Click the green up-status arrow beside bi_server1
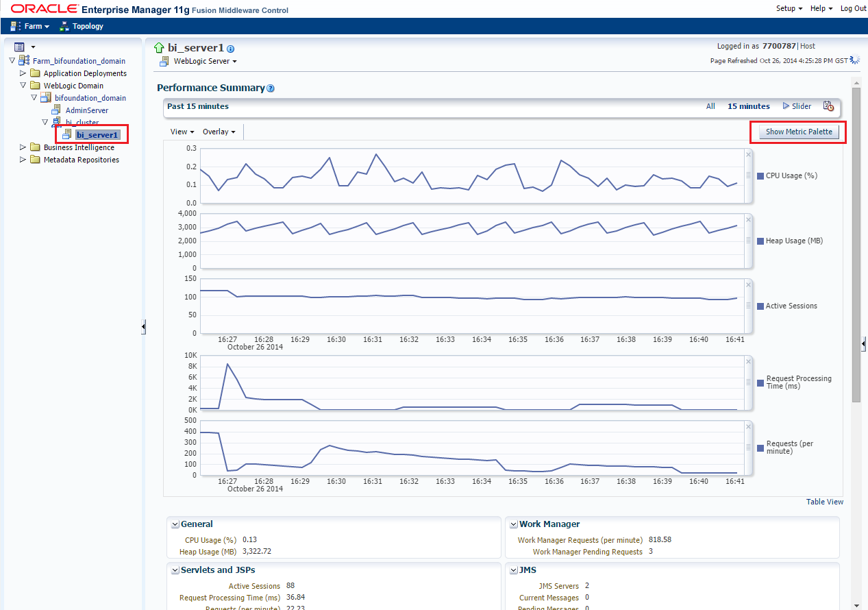Viewport: 868px width, 610px height. (160, 48)
